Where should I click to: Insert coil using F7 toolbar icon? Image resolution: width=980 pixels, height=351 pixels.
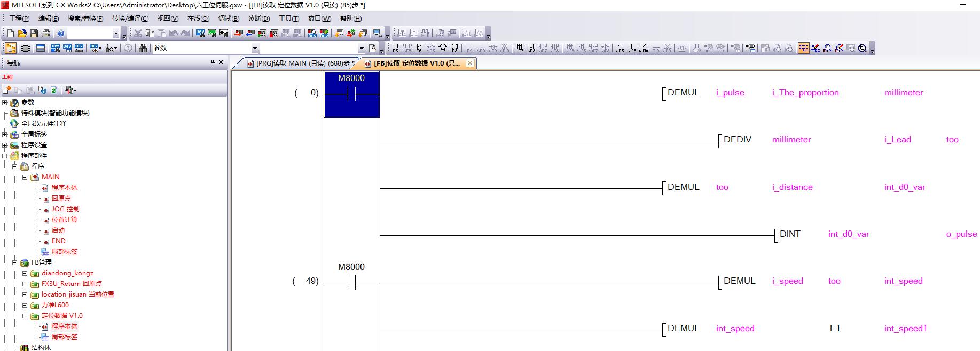[x=443, y=49]
